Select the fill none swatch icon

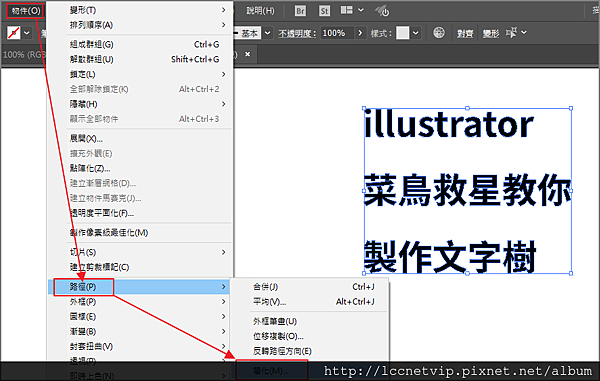pos(13,33)
